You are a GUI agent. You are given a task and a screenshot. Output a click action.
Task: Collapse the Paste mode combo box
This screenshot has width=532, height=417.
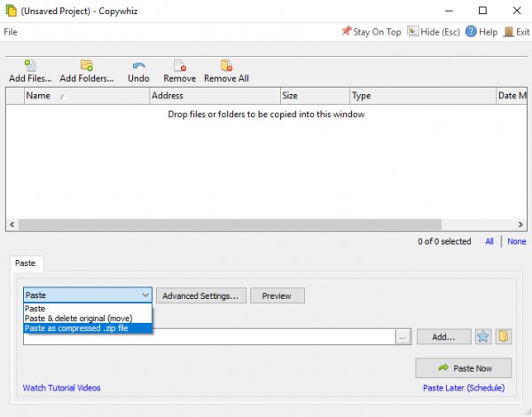tap(145, 295)
